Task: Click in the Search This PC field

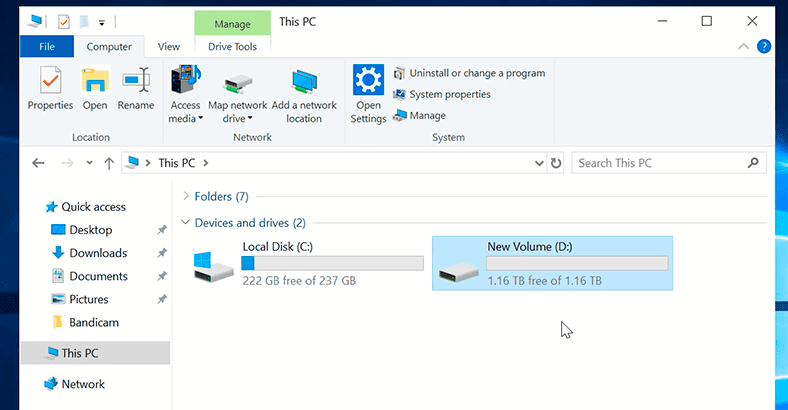Action: (x=669, y=163)
